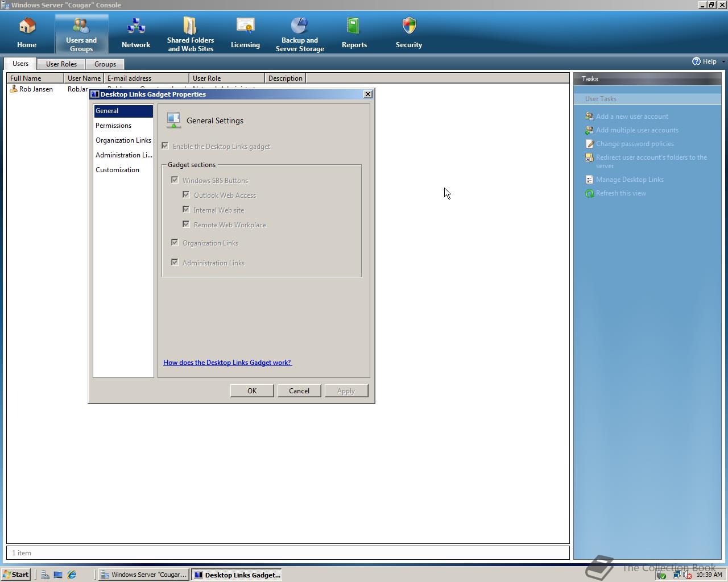This screenshot has width=728, height=582.
Task: Toggle the Windows SBS Buttons checkbox
Action: [175, 180]
